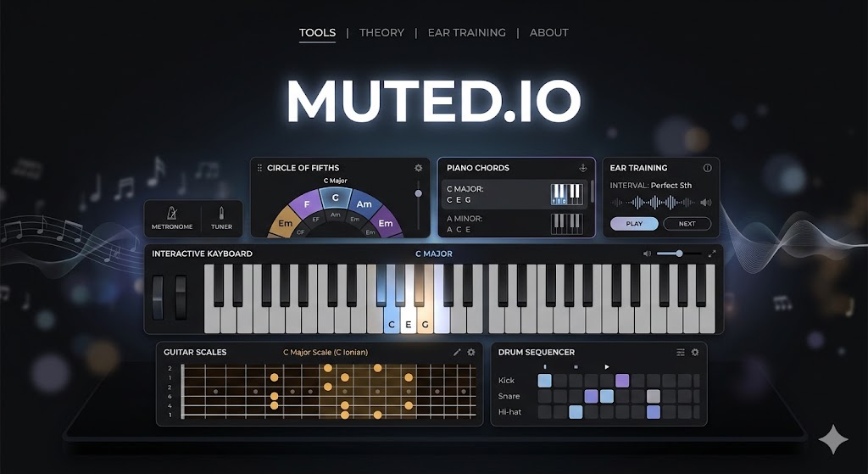Open the Tuner tool
868x474 pixels.
(221, 219)
